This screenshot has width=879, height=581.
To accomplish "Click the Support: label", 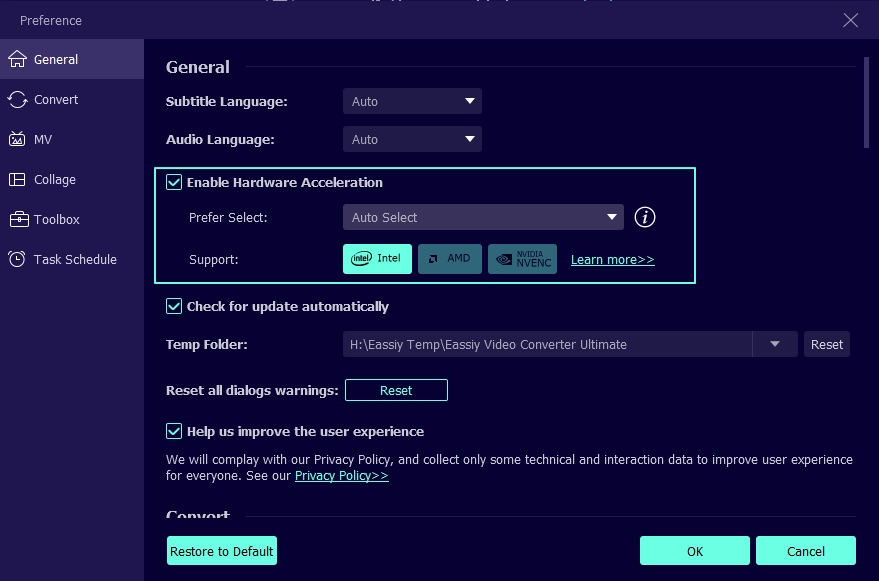I will pyautogui.click(x=214, y=260).
